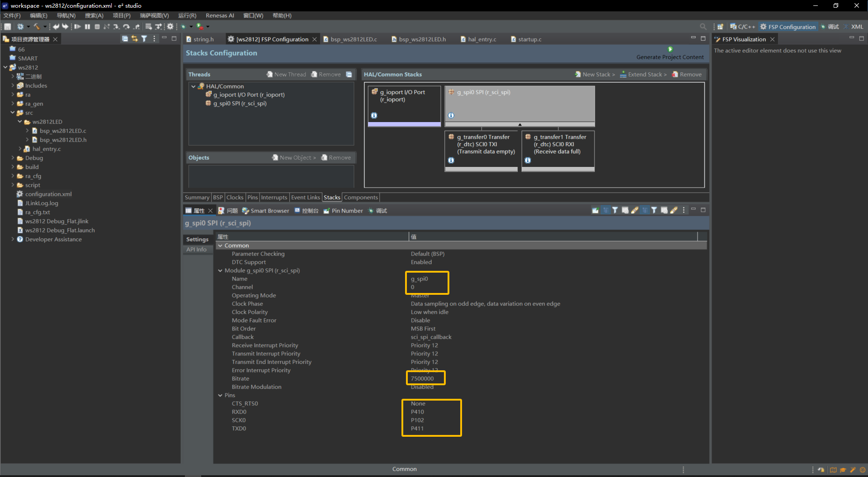Viewport: 868px width, 477px height.
Task: Click info icon on g_transfer1 block
Action: click(x=528, y=160)
